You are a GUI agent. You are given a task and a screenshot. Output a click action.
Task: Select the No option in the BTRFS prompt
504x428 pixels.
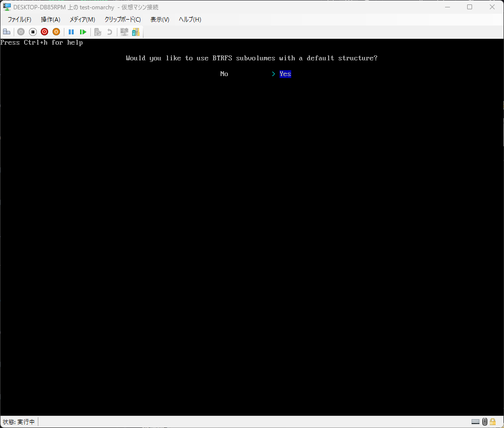click(x=224, y=74)
